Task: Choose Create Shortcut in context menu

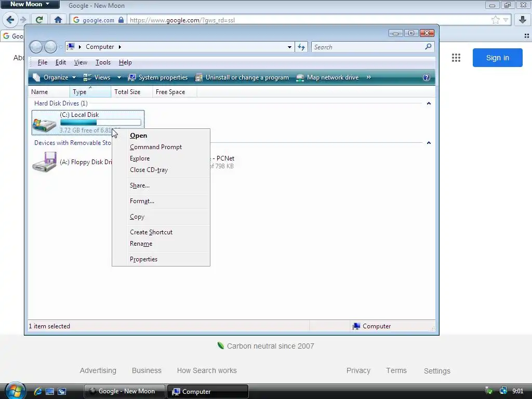Action: (161, 232)
